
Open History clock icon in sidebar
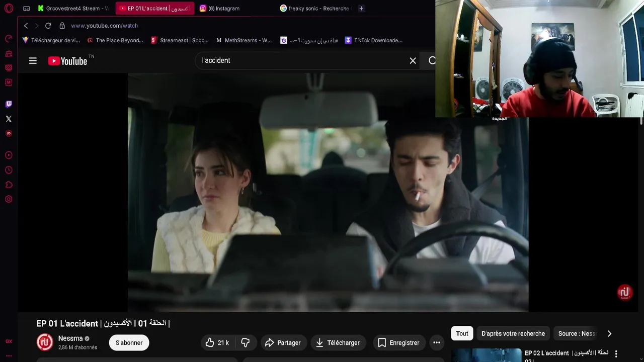point(9,170)
